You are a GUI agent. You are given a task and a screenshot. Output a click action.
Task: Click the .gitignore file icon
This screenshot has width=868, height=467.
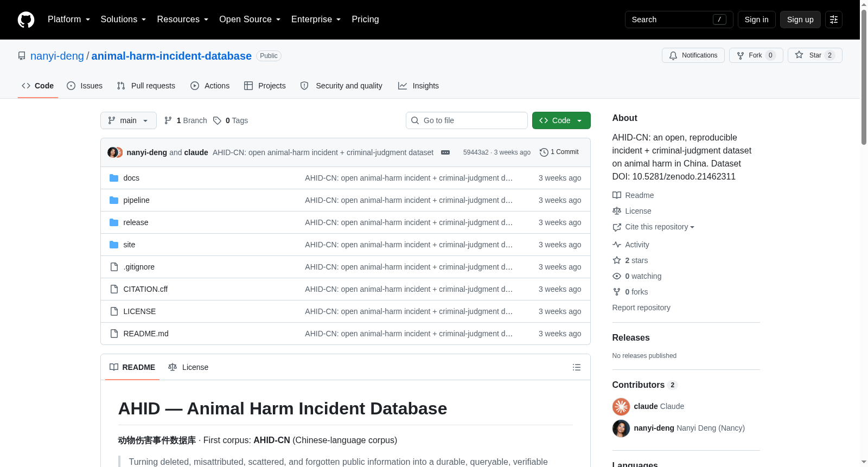click(114, 267)
